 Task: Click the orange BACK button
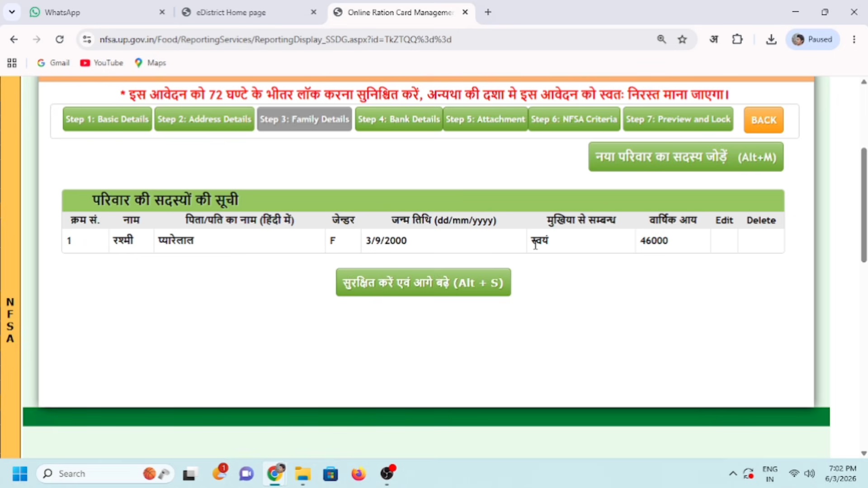point(764,120)
